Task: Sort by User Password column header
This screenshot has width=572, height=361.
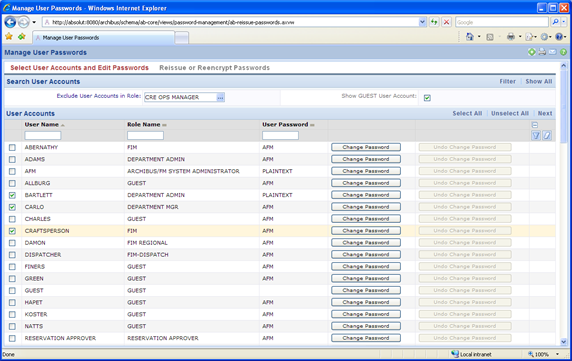Action: [285, 125]
